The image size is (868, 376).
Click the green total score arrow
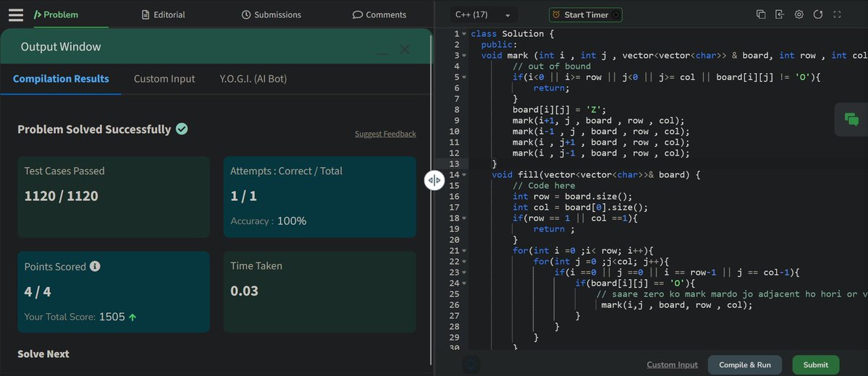pos(132,317)
